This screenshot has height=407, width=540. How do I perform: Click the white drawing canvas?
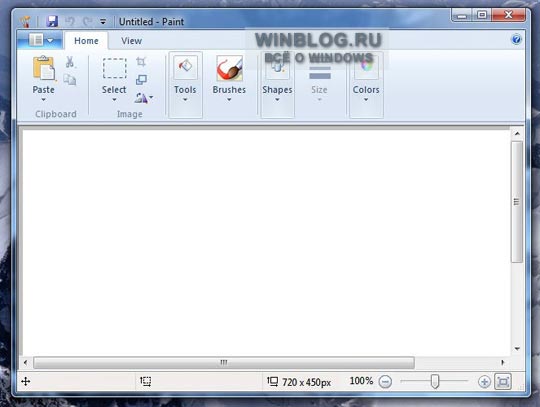266,242
